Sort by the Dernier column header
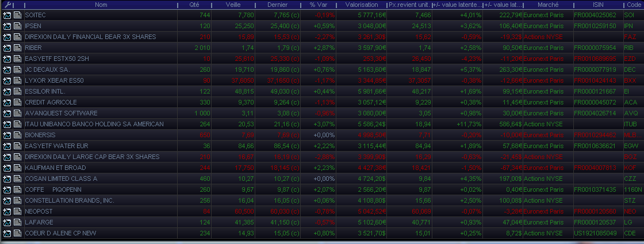This screenshot has height=244, width=644. click(278, 5)
